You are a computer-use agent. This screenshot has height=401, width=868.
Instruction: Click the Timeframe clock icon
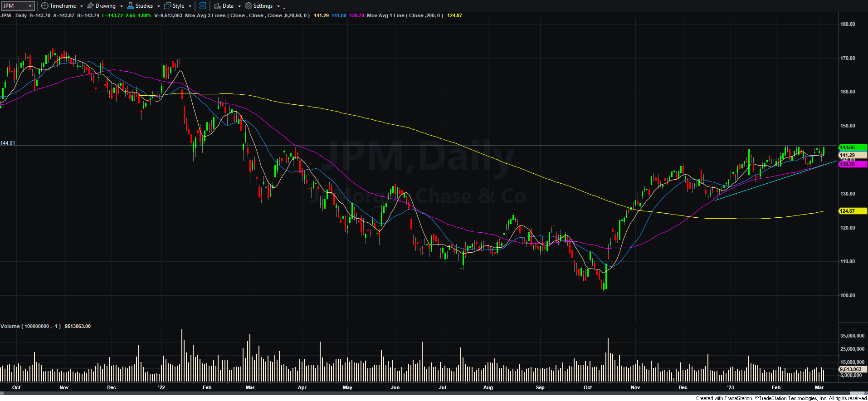[44, 6]
